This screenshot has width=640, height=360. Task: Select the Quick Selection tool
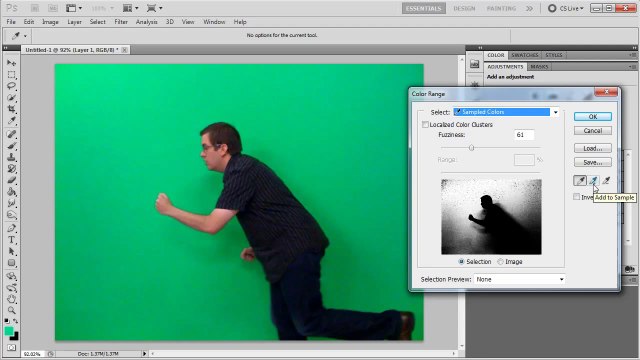(11, 98)
